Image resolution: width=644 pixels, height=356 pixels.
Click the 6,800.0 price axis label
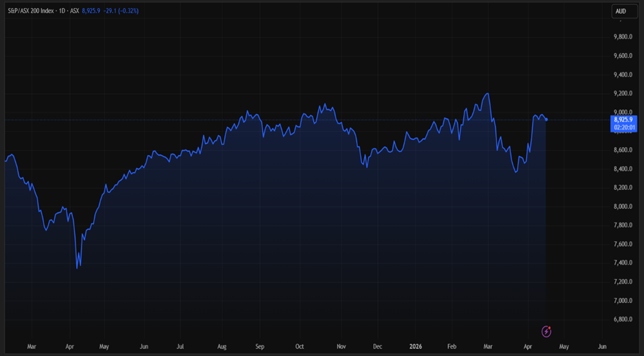pyautogui.click(x=623, y=319)
